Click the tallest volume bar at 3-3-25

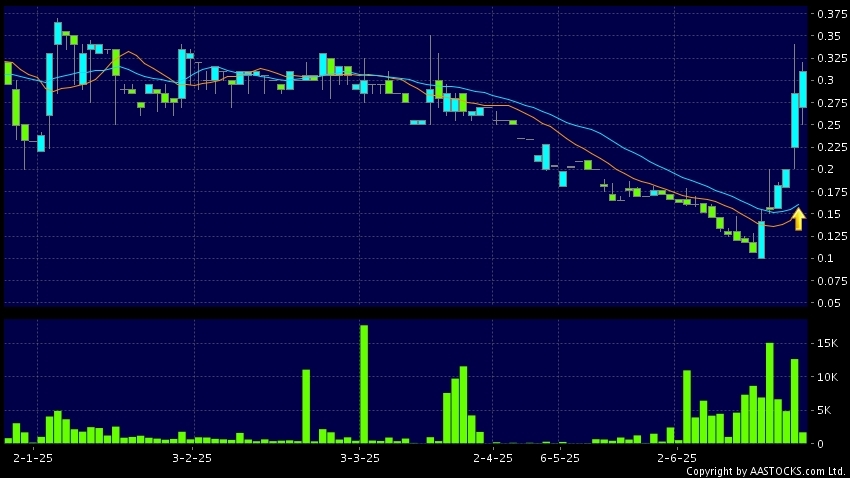tap(364, 384)
